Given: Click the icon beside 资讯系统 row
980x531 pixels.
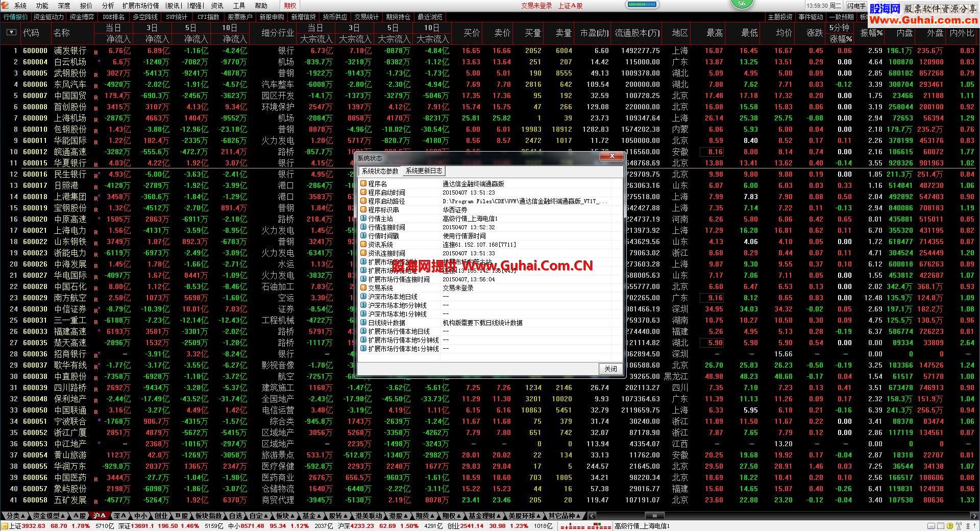Looking at the screenshot, I should [363, 245].
